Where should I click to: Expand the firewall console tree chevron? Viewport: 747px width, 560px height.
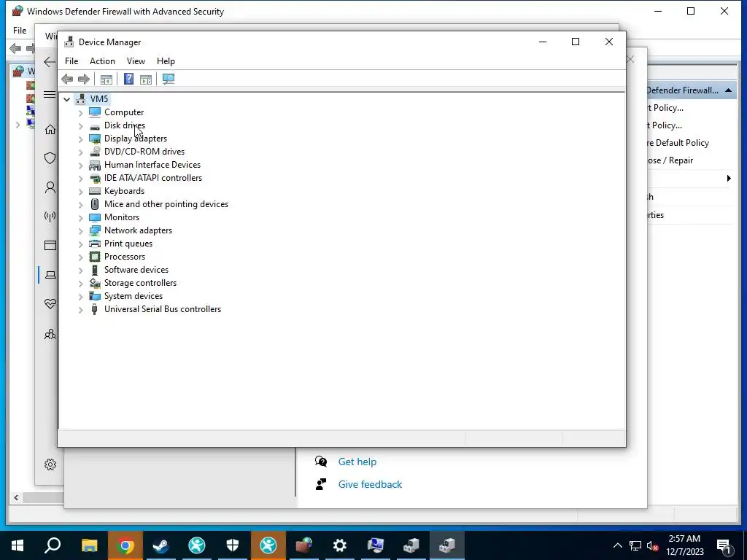18,125
